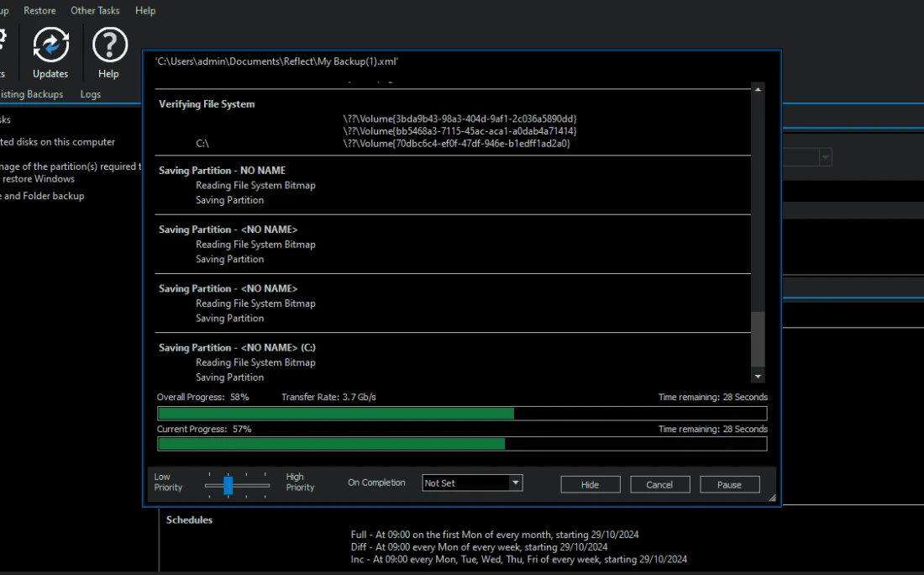The width and height of the screenshot is (924, 575).
Task: Hide the backup progress dialog
Action: (x=590, y=484)
